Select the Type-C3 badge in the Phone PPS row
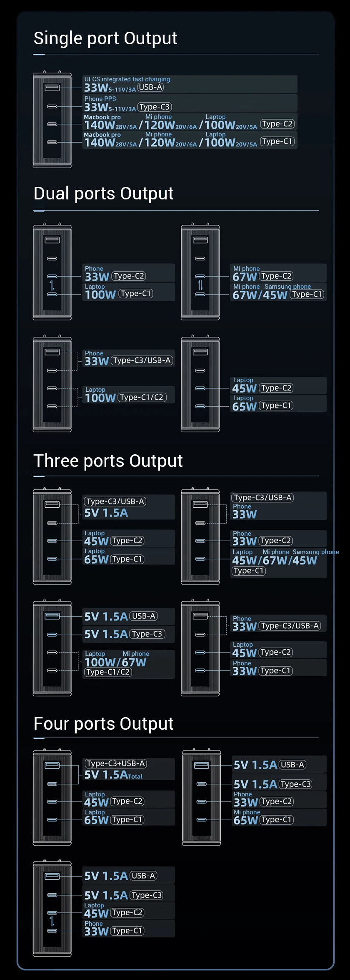 [155, 107]
